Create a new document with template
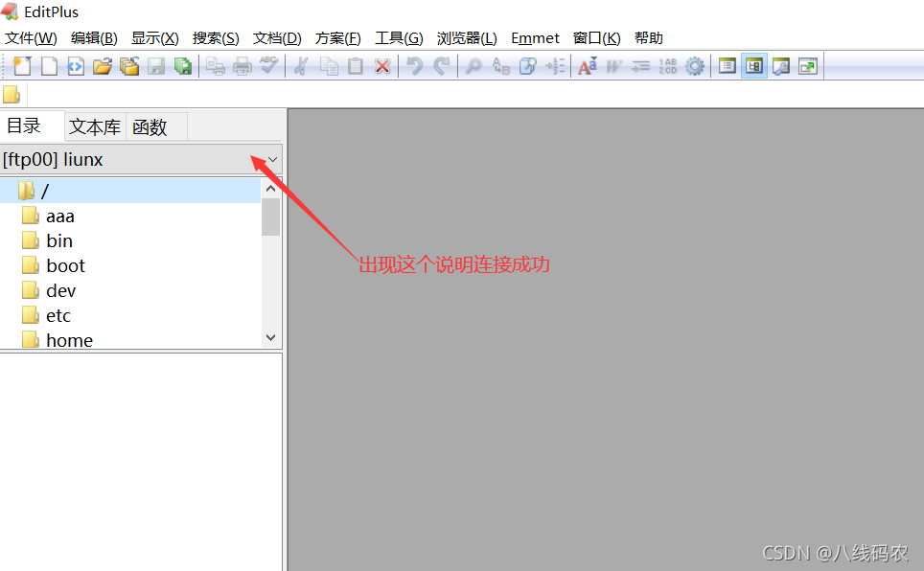Screen dimensions: 924x571 20,66
